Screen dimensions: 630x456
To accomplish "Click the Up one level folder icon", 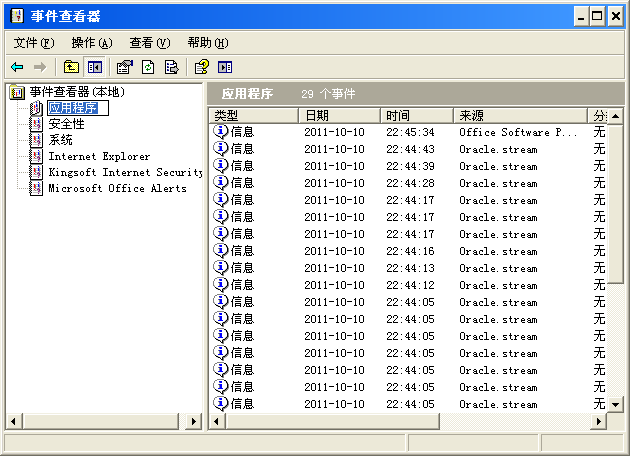I will coord(71,67).
